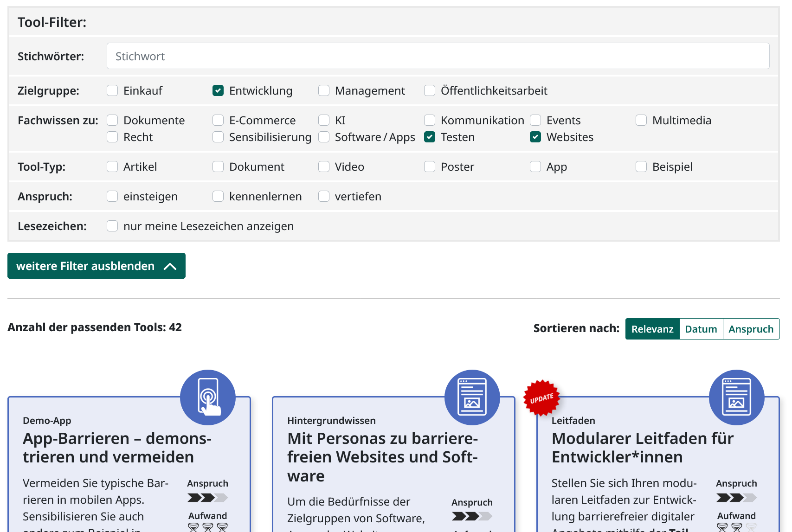Check the App tool type
Image resolution: width=792 pixels, height=532 pixels.
(x=535, y=167)
